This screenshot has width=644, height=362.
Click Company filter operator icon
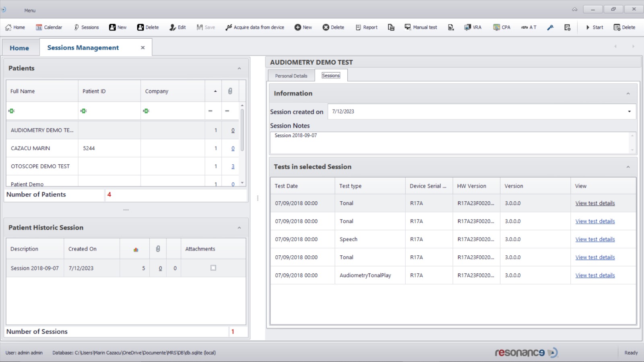(146, 111)
